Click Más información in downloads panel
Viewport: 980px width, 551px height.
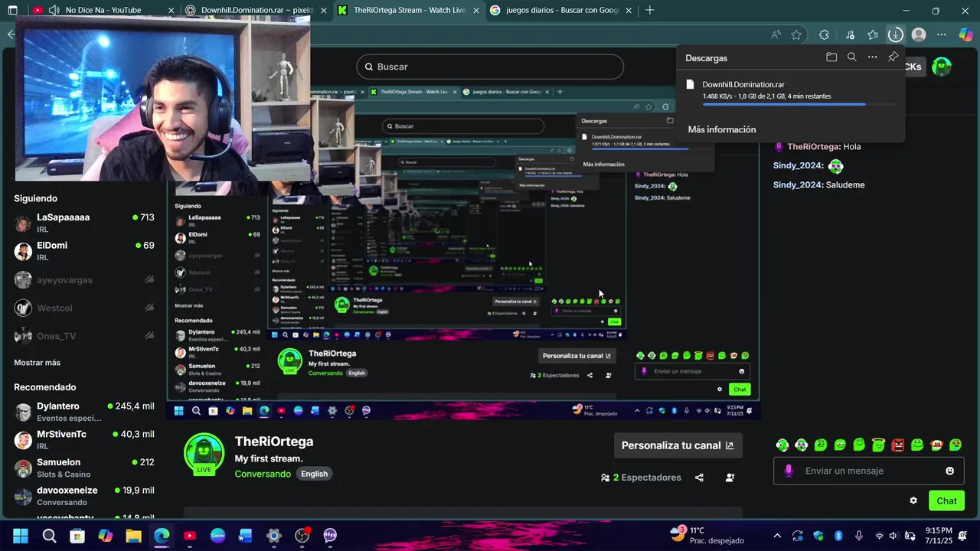click(x=721, y=129)
